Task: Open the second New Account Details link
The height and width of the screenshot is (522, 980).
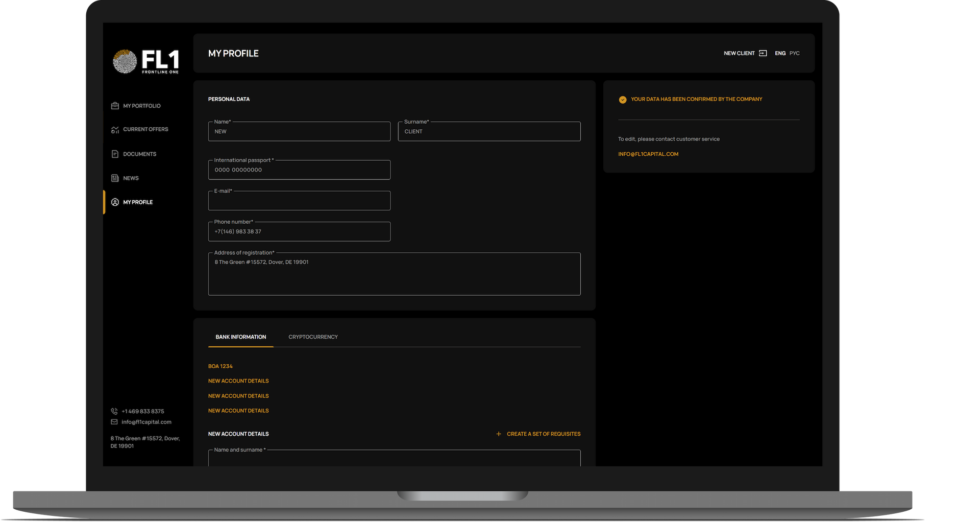Action: point(238,396)
